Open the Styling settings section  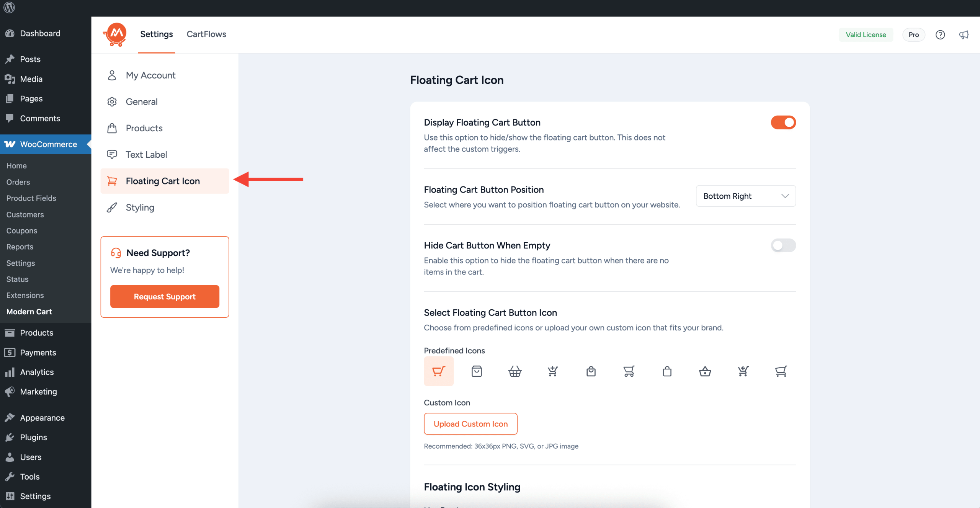[x=165, y=207]
